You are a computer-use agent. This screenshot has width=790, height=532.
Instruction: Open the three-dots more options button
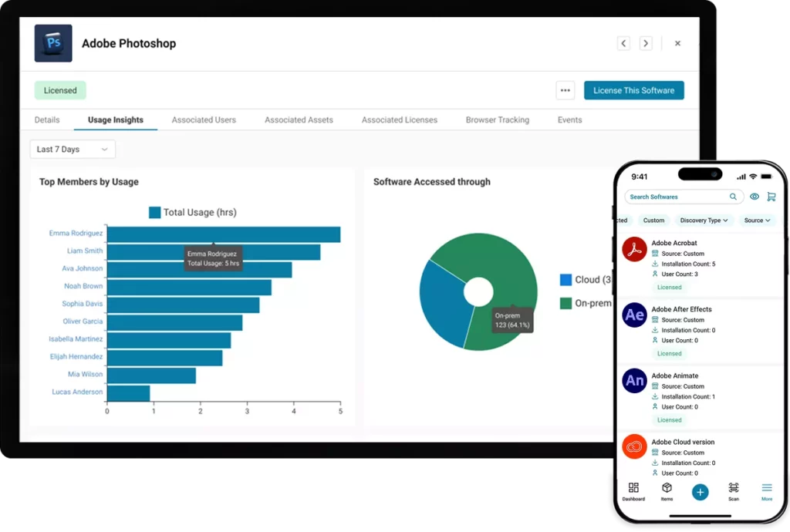coord(565,90)
